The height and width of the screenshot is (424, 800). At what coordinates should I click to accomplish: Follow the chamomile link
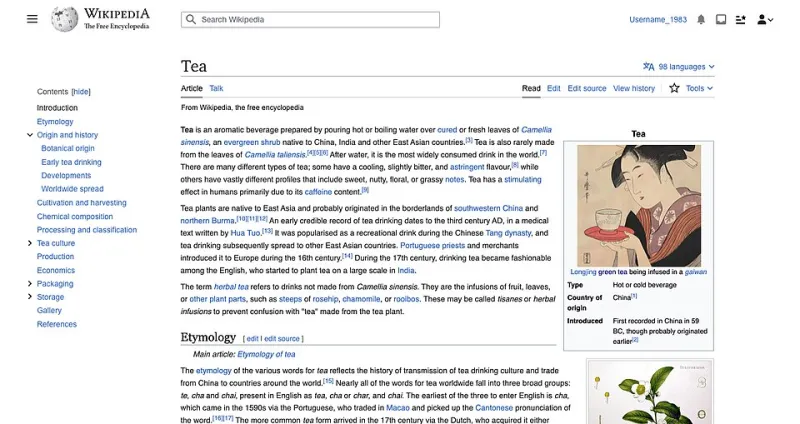(361, 299)
